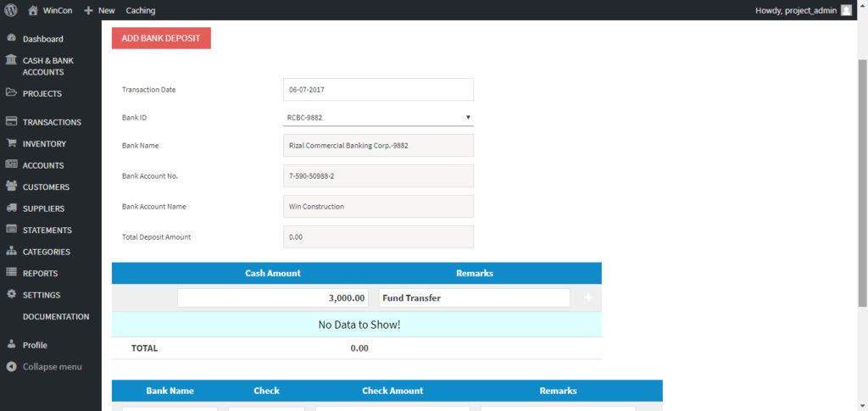The image size is (868, 411).
Task: Click the project_admin avatar thumbnail
Action: 846,10
